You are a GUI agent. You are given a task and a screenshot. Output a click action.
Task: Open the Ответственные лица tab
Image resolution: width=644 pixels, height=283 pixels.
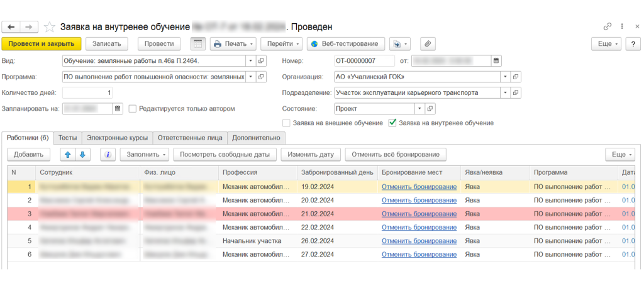coord(189,137)
